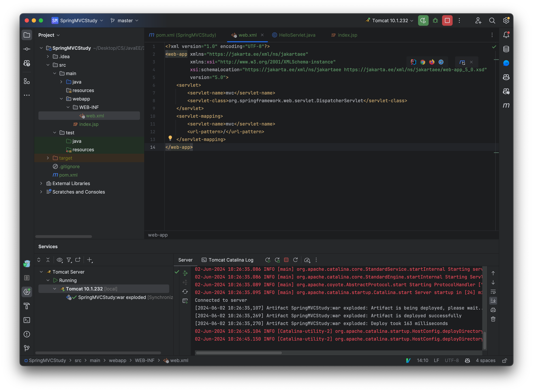Open the Terminal tool window icon

click(x=27, y=320)
